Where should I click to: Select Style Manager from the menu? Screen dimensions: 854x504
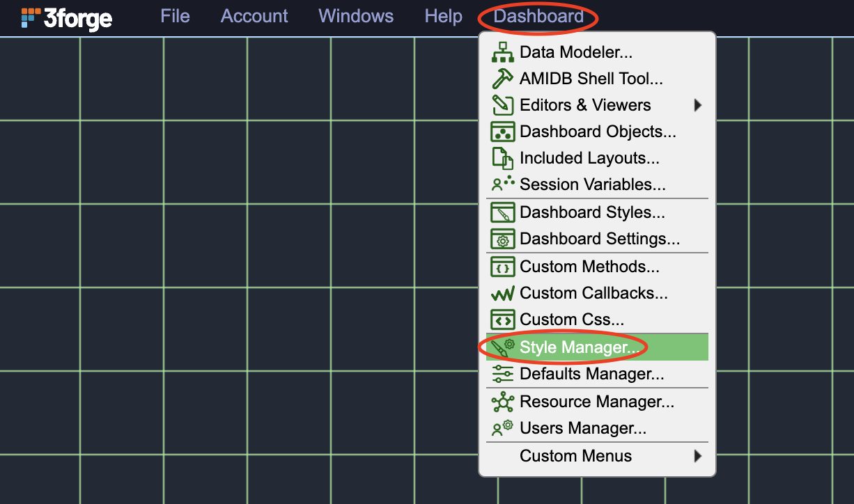pyautogui.click(x=578, y=347)
